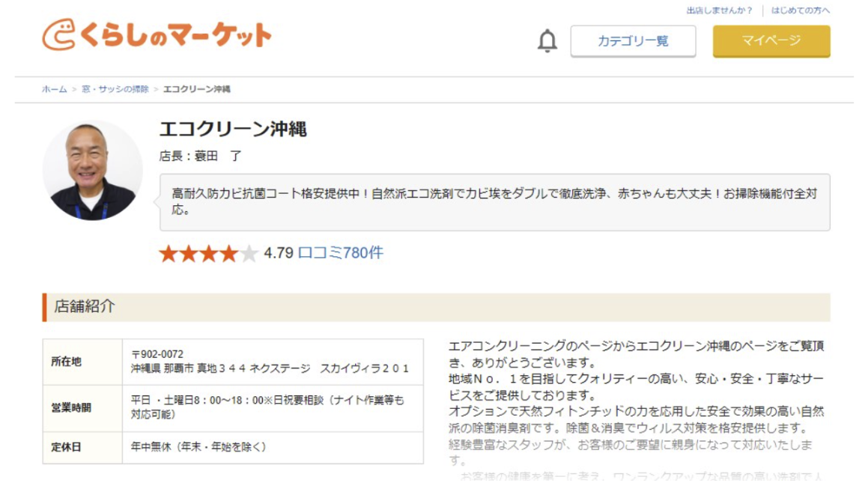Click the オプションで天然フィトンチッド sentence

tap(637, 419)
